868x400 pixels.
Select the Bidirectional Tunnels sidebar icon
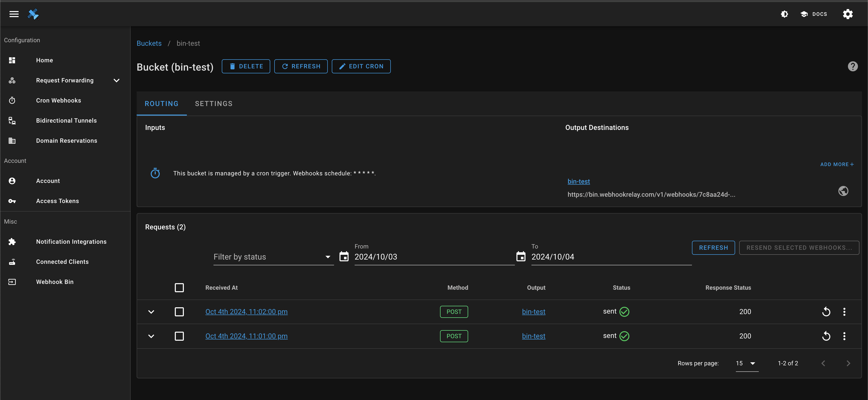[x=12, y=120]
